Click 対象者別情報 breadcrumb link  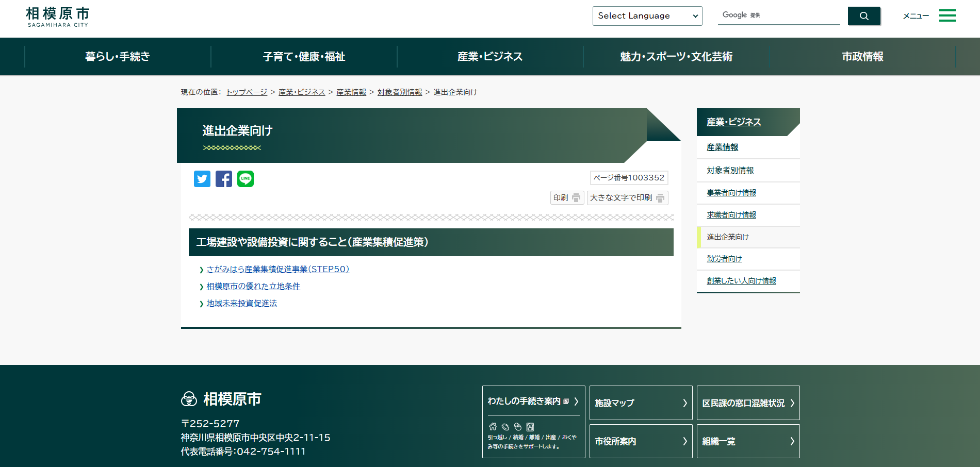(400, 92)
